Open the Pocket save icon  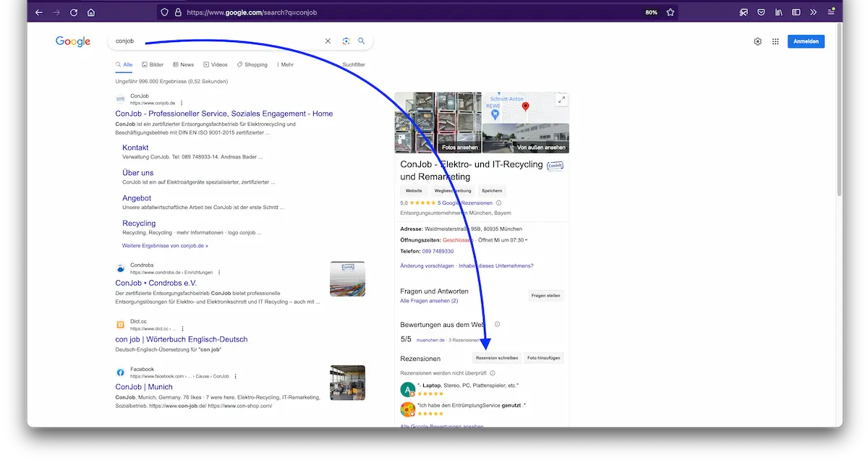click(761, 12)
